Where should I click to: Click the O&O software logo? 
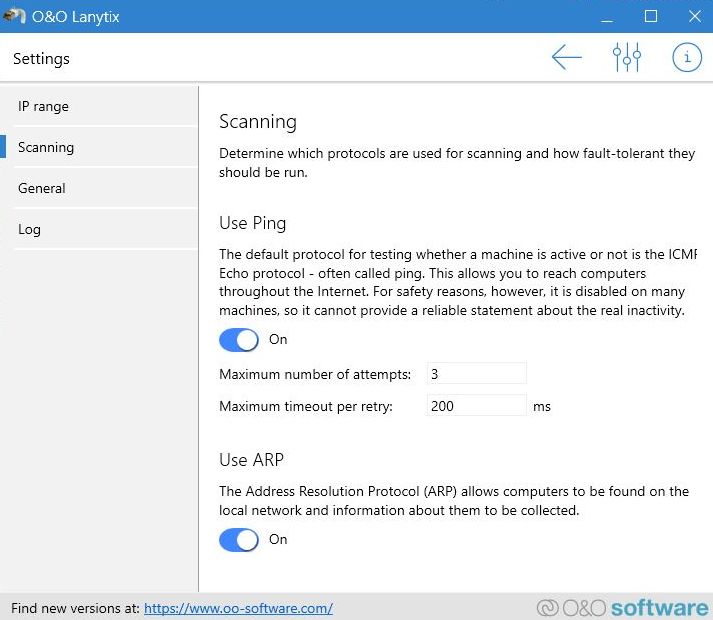coord(622,608)
